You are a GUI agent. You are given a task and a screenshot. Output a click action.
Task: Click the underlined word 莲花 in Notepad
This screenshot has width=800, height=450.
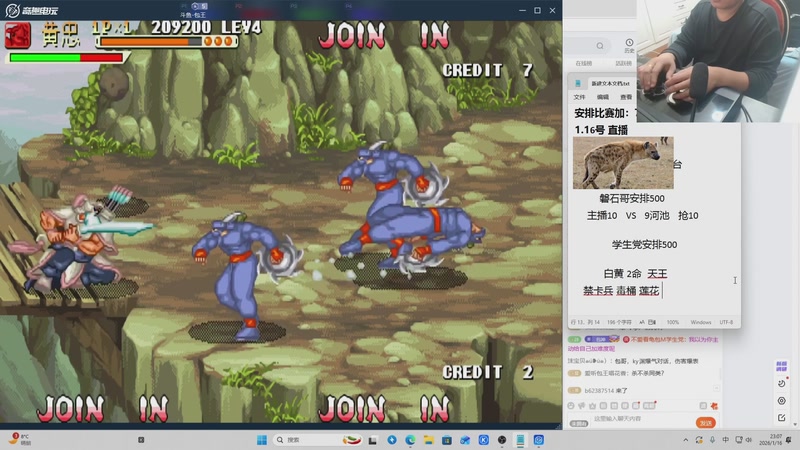(x=649, y=291)
